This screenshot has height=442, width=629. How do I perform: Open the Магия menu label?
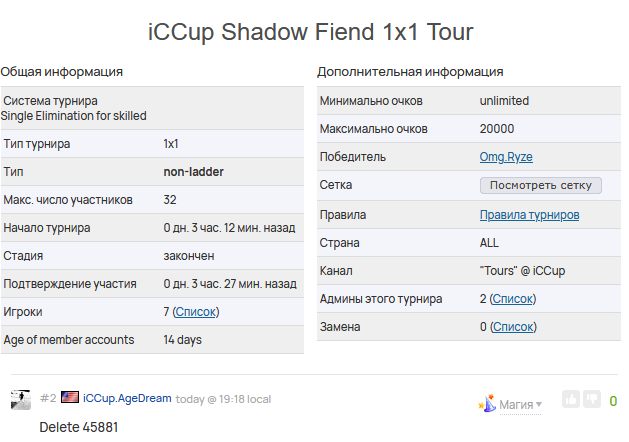[x=516, y=405]
